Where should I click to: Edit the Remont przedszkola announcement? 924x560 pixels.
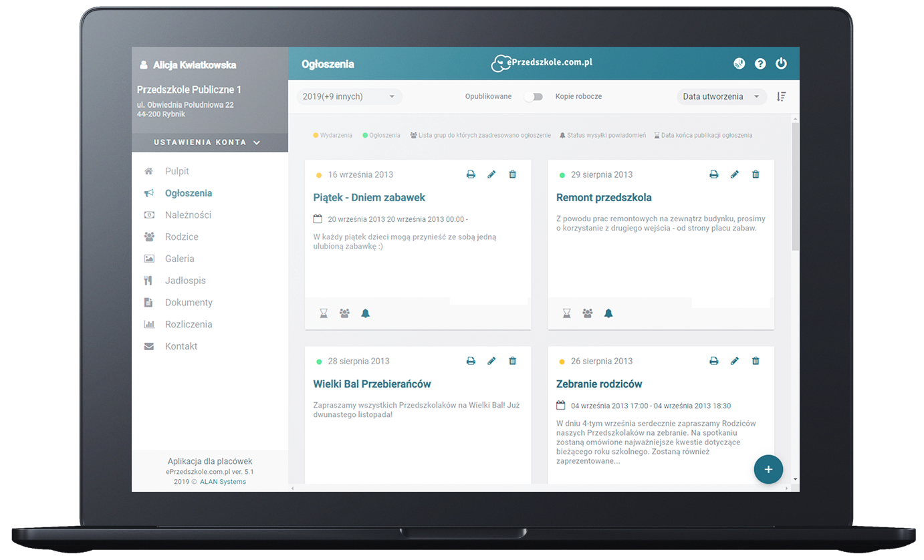[735, 174]
